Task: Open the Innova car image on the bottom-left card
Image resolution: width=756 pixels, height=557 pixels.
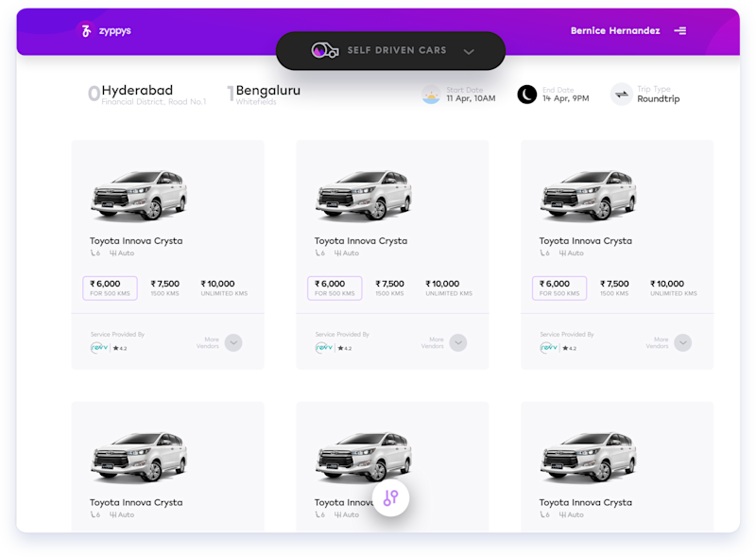Action: [139, 457]
